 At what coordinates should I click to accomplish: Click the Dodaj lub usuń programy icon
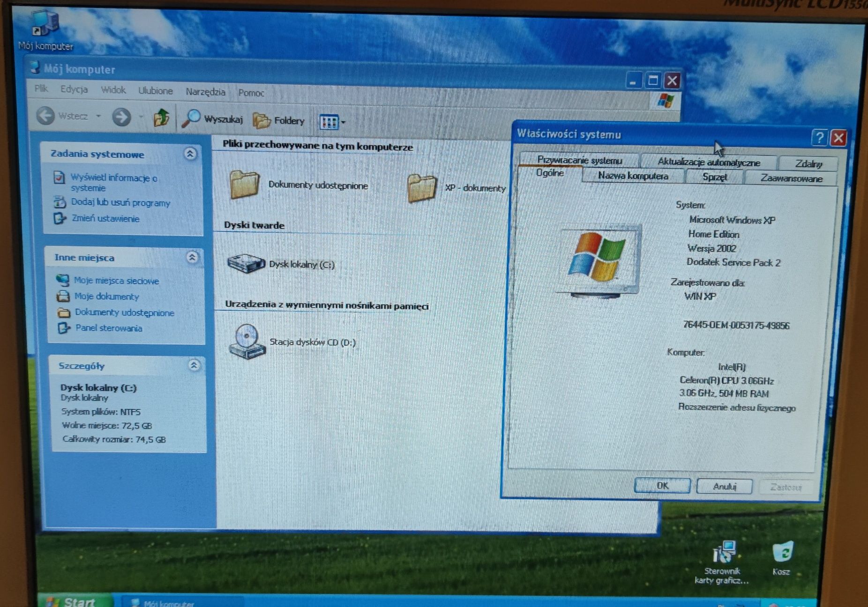[x=60, y=202]
